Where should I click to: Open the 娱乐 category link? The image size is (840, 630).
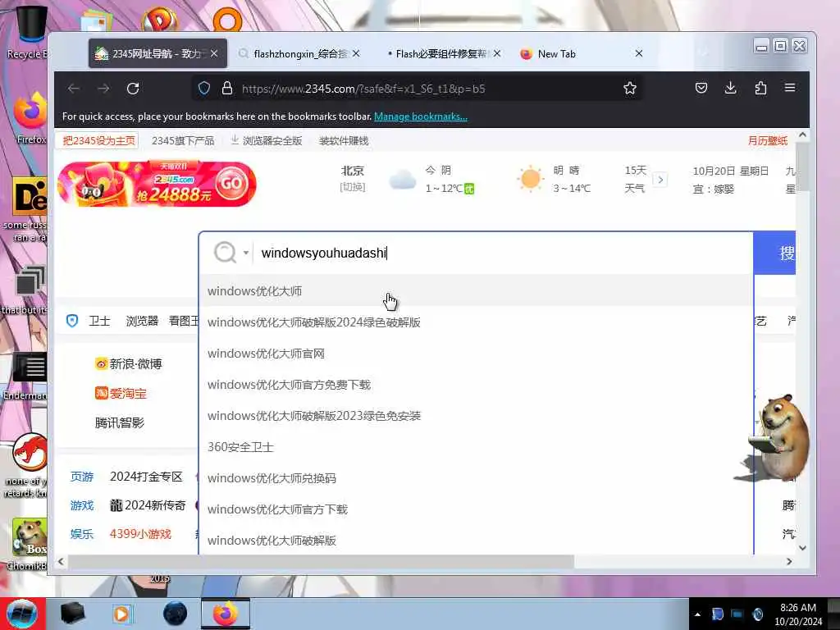pos(82,534)
